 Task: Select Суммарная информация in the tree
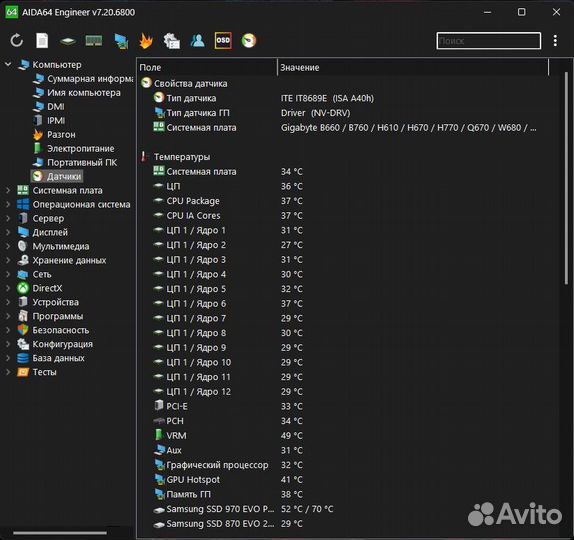coord(83,79)
